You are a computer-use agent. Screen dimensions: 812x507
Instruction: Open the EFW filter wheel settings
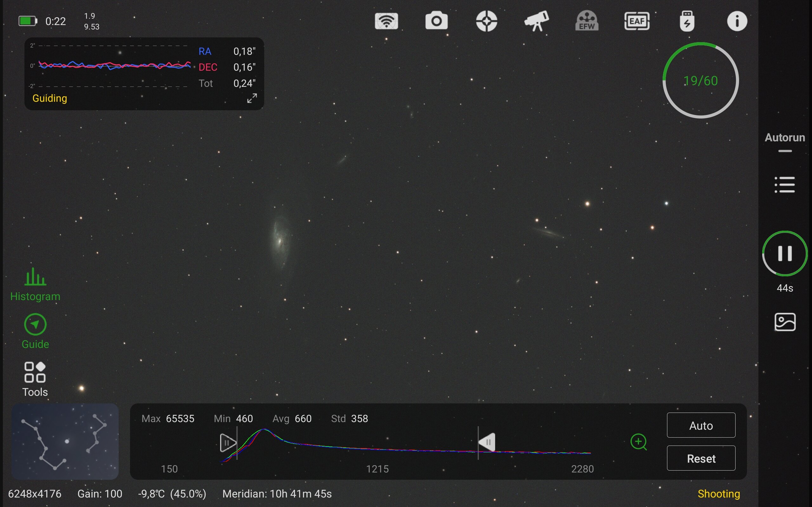point(586,22)
